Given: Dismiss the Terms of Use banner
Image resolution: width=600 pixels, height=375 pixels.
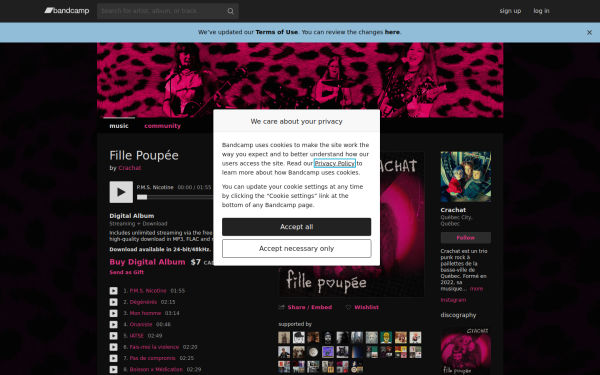Looking at the screenshot, I should click(x=589, y=33).
